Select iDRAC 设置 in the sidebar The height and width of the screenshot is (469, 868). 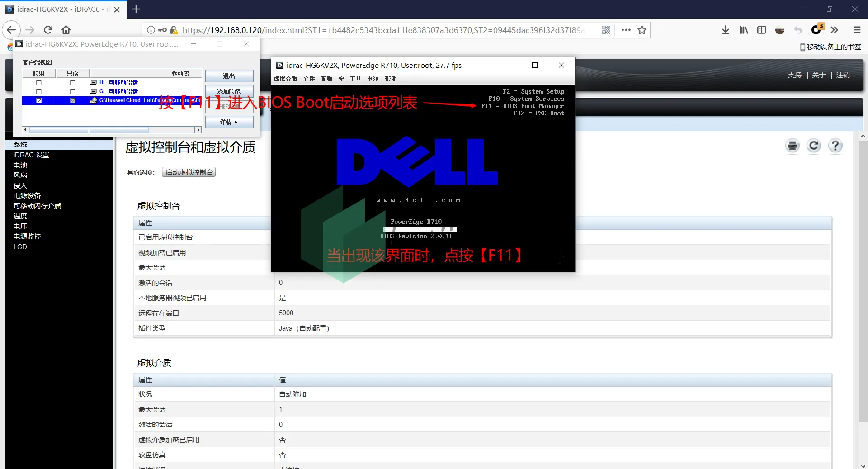click(x=32, y=155)
